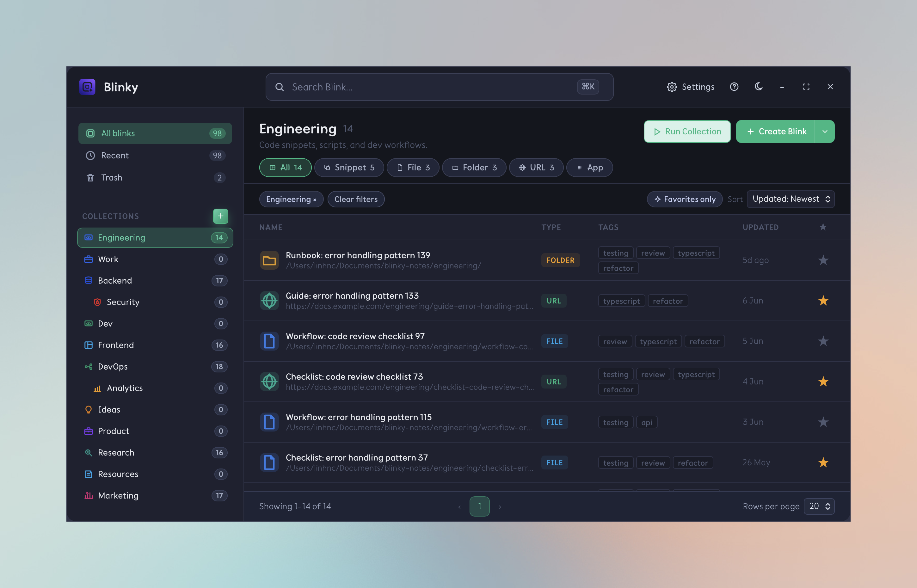Click the DevOps branch icon
Screen dimensions: 917x588
point(88,366)
